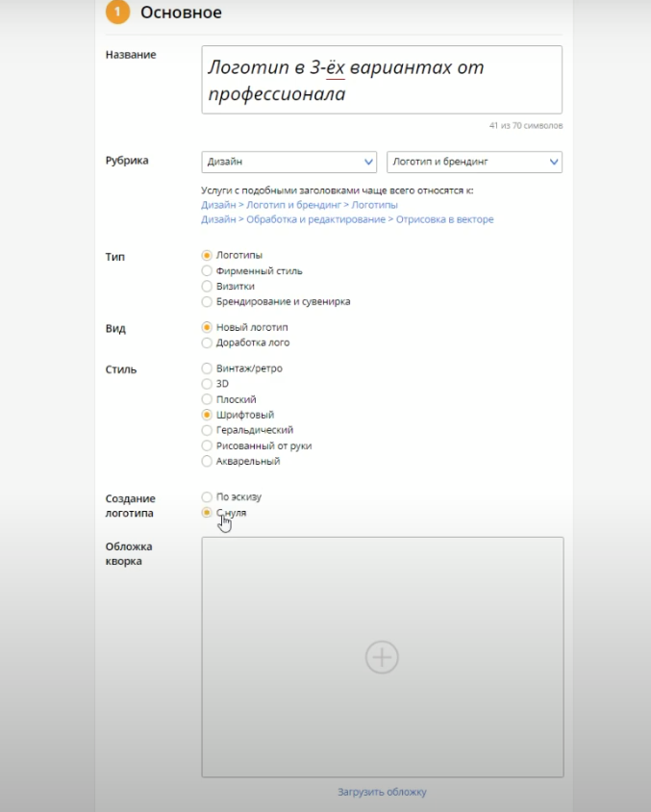Viewport: 651px width, 812px height.
Task: Select По эскизу creation option
Action: click(207, 497)
